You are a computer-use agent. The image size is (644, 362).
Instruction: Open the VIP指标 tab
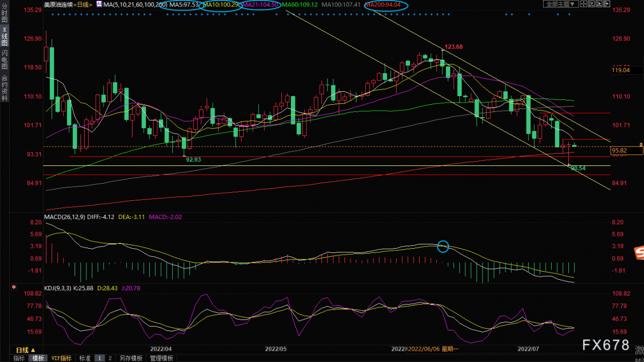(61, 358)
